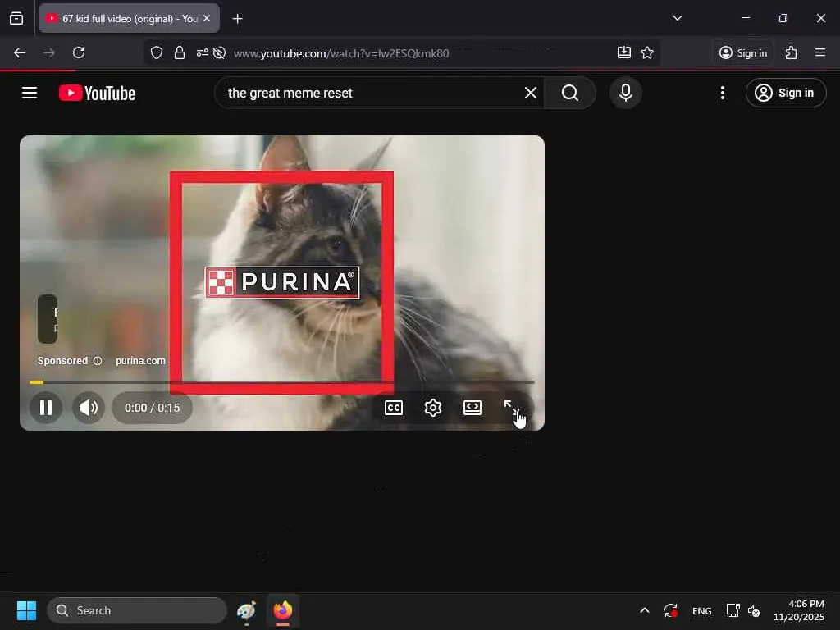Image resolution: width=840 pixels, height=630 pixels.
Task: Enter fullscreen mode in the video player
Action: coord(512,408)
